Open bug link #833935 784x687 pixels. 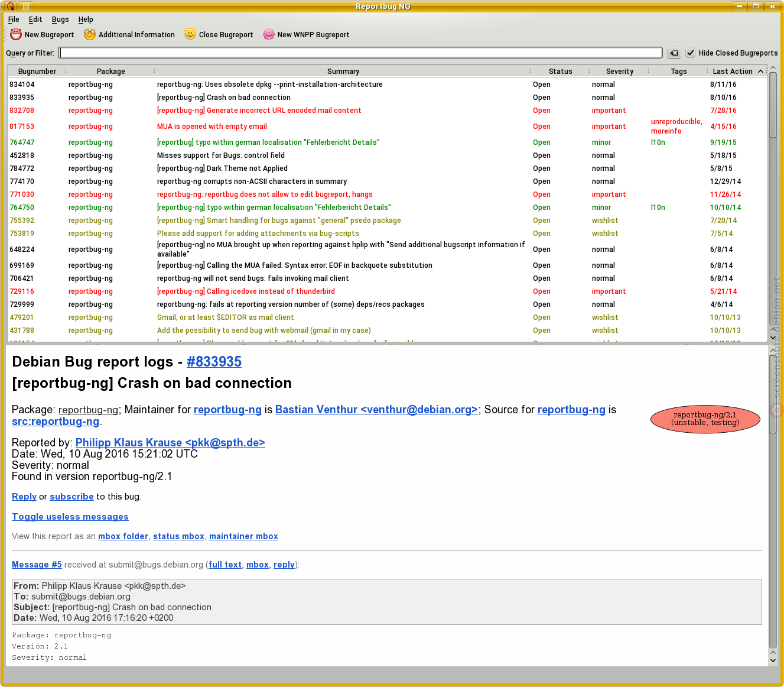[x=214, y=362]
